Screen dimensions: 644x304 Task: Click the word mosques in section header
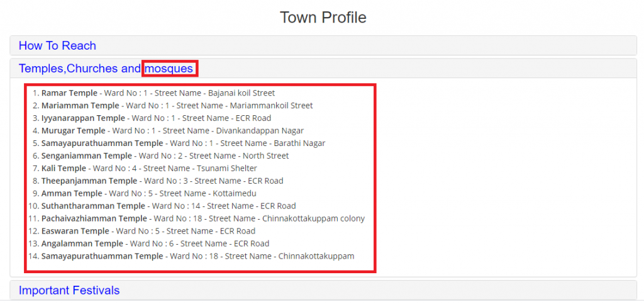pos(169,69)
